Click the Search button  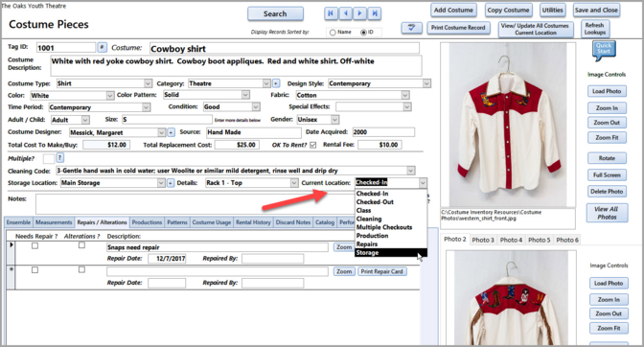click(x=275, y=13)
